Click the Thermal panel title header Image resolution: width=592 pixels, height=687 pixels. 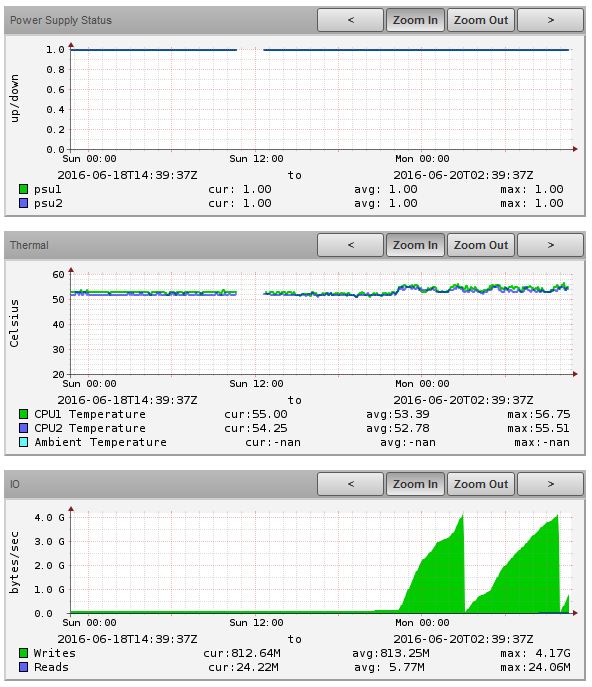(29, 245)
